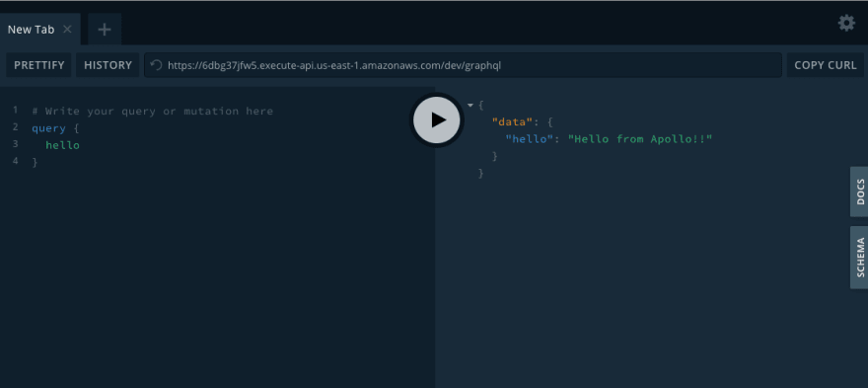
Task: Focus the GraphQL endpoint URL field
Action: point(463,65)
